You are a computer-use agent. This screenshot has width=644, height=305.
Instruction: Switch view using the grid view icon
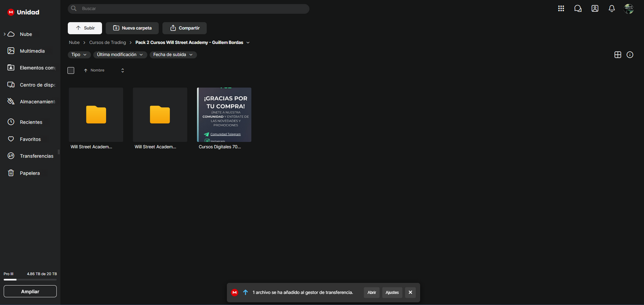[618, 55]
